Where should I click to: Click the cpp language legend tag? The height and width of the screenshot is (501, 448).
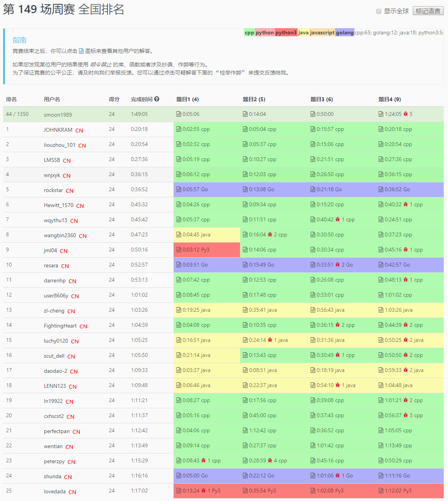click(x=249, y=32)
